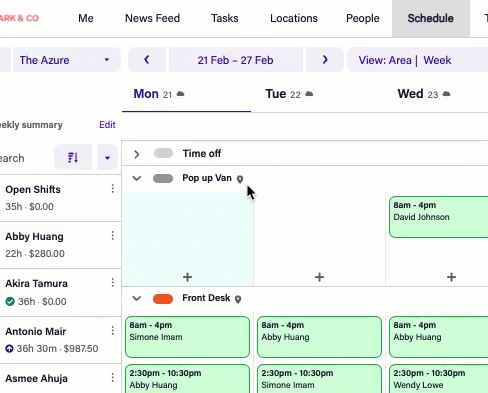
Task: Click the Time off section label
Action: point(202,154)
